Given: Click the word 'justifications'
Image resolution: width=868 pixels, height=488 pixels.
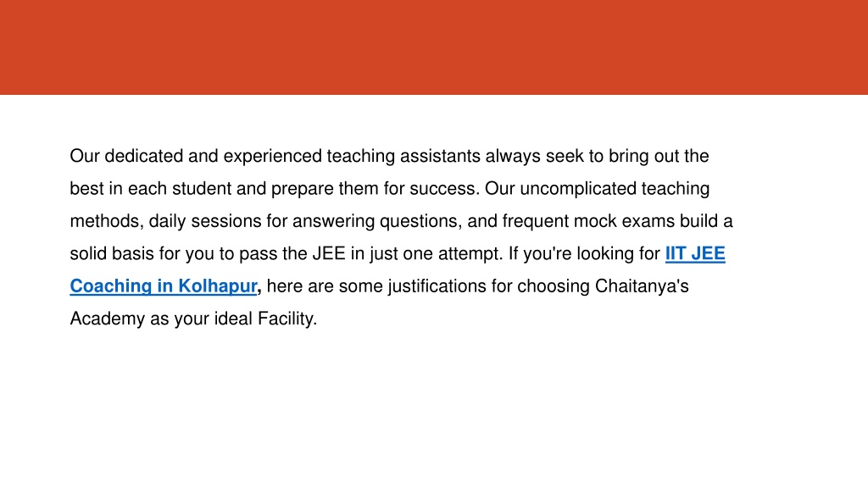Looking at the screenshot, I should click(442, 286).
